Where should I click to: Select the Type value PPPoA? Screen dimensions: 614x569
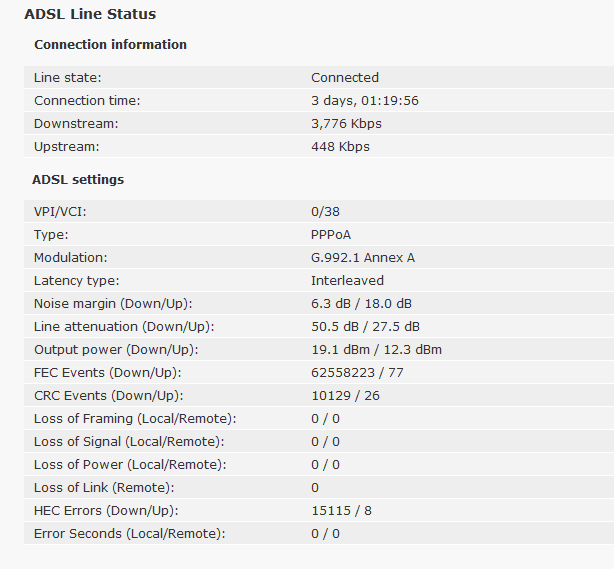coord(331,235)
